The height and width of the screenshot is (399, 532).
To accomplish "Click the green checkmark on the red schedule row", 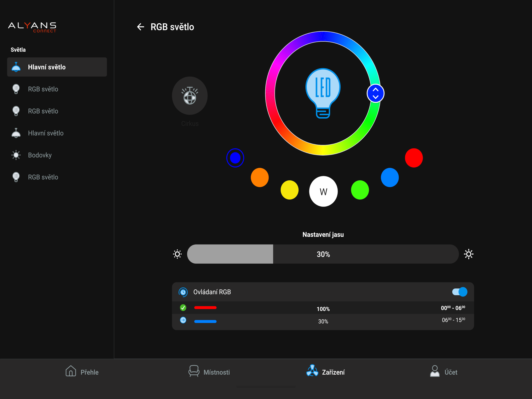I will point(183,308).
